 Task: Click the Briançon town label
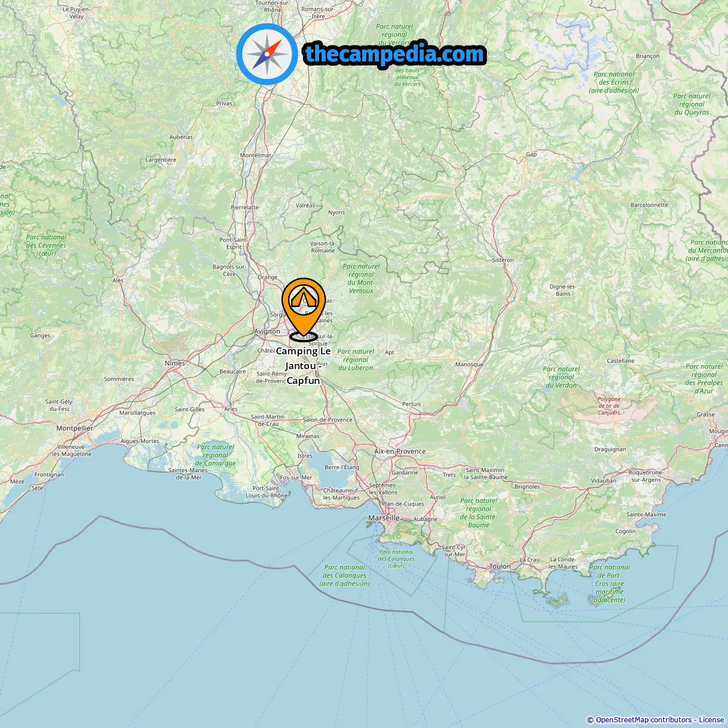648,56
